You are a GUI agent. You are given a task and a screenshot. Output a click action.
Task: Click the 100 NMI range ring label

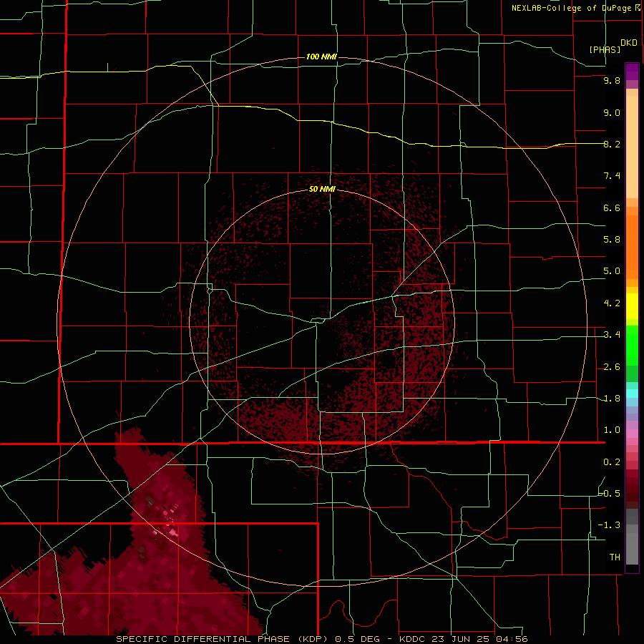[x=321, y=57]
